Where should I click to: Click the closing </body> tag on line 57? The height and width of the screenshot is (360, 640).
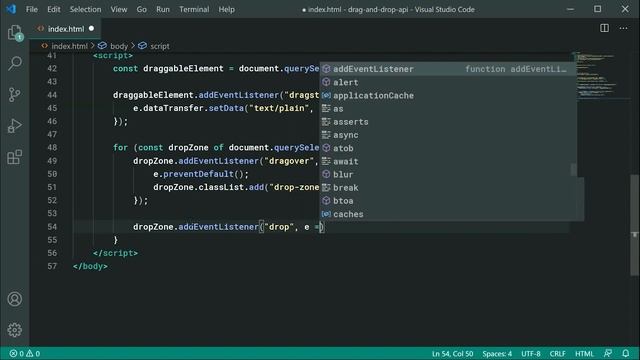pos(90,266)
